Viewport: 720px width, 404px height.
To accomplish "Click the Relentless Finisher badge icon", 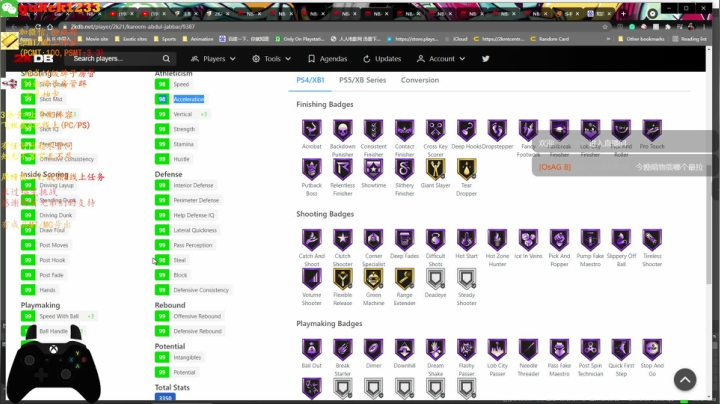I will point(343,169).
